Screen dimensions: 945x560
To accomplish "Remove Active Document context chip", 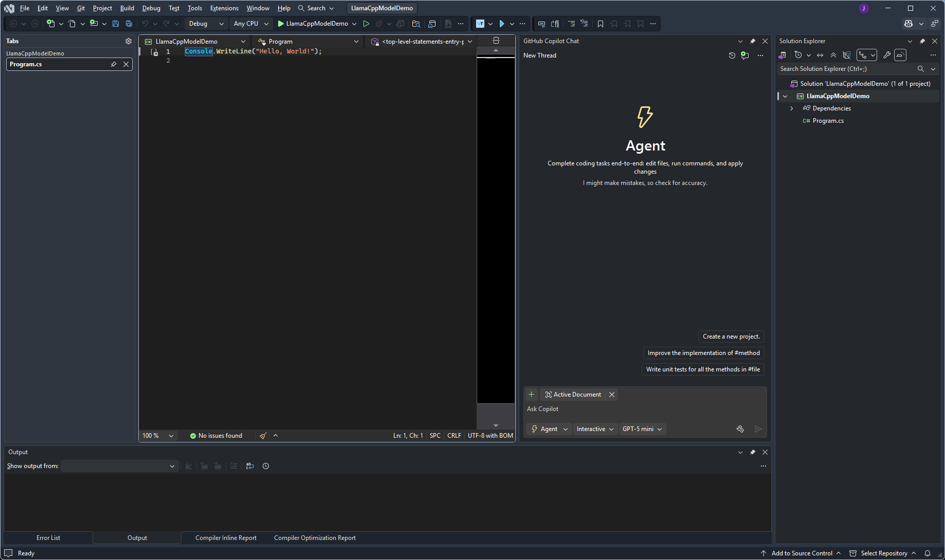I will click(x=612, y=395).
